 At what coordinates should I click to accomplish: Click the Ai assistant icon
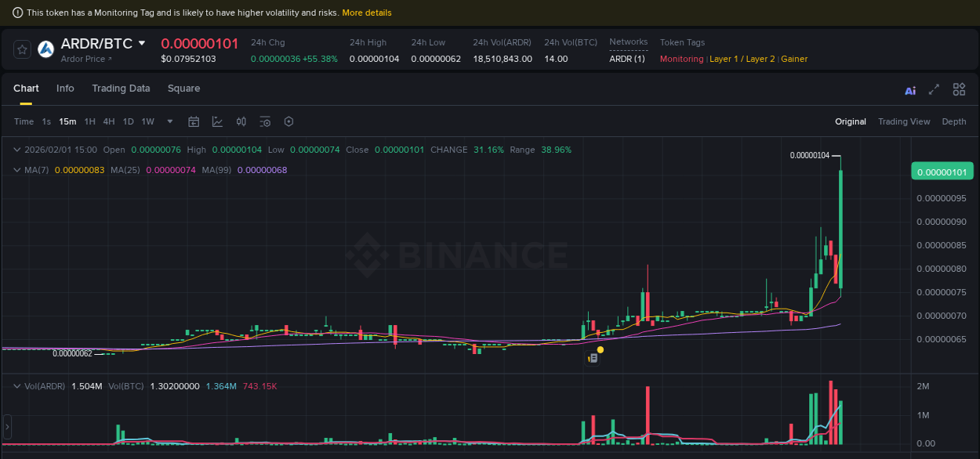point(910,89)
